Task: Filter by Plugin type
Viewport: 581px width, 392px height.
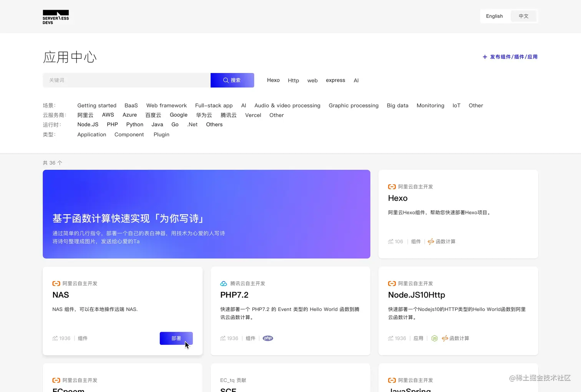Action: pyautogui.click(x=161, y=134)
